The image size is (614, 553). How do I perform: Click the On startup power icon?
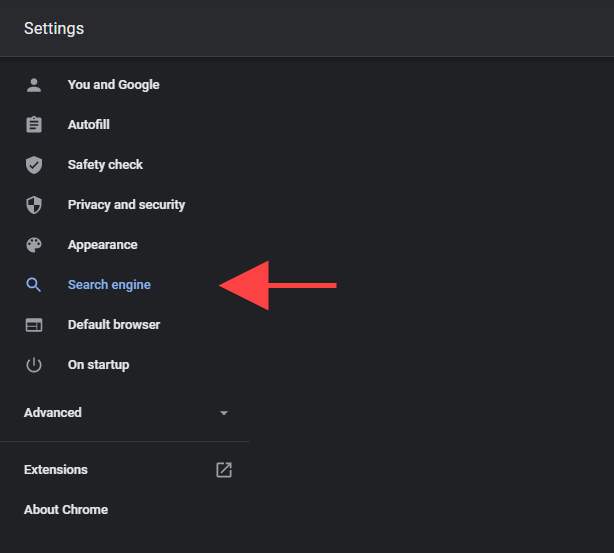(x=34, y=365)
